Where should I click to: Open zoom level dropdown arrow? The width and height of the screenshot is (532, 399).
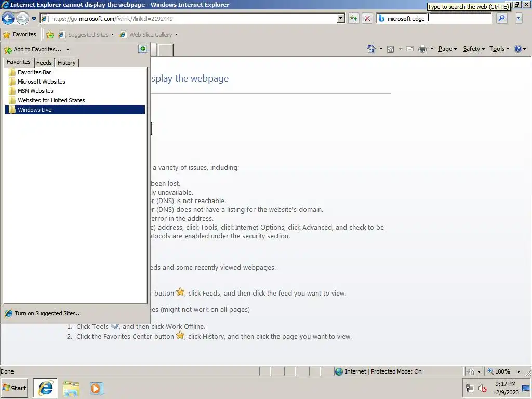[x=518, y=371]
